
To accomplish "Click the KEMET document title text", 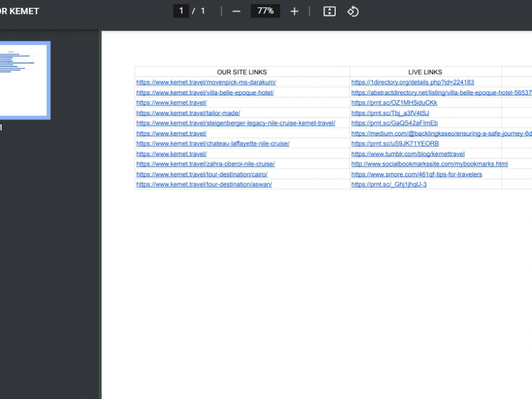I will click(19, 11).
